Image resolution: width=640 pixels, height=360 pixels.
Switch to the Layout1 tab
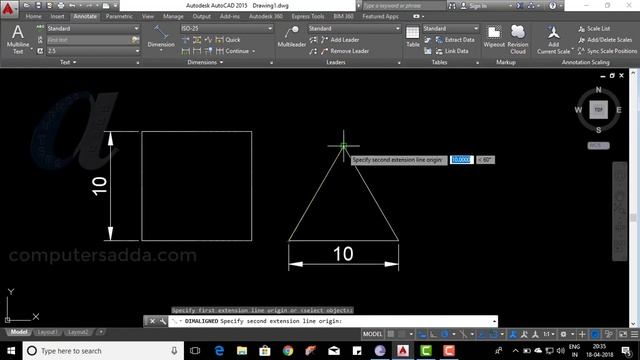tap(47, 332)
